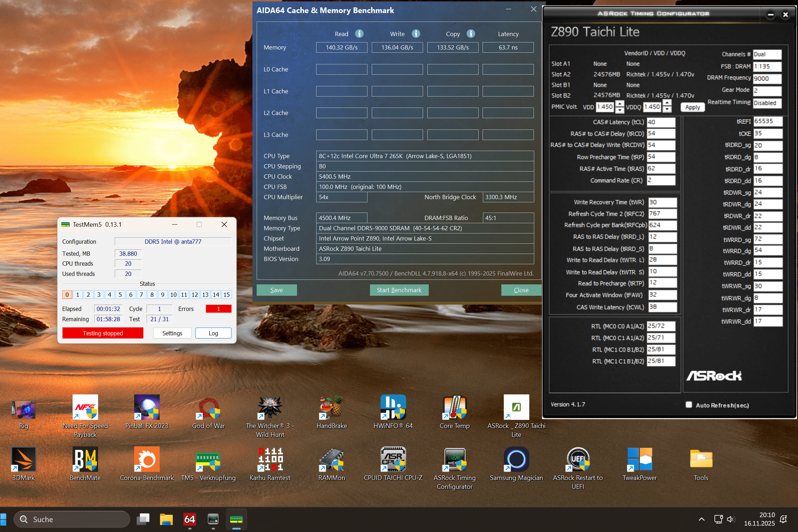Select thread 15 status box in TestMem5

click(227, 295)
